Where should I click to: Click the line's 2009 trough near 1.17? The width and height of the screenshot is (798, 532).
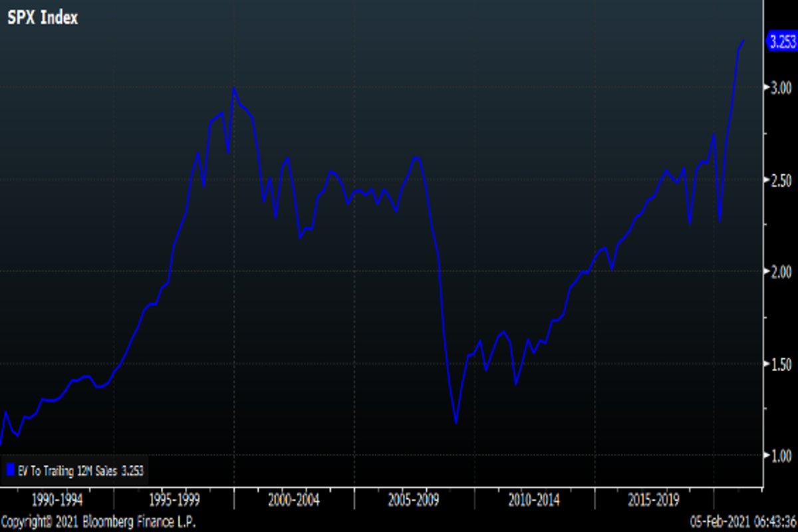click(456, 422)
